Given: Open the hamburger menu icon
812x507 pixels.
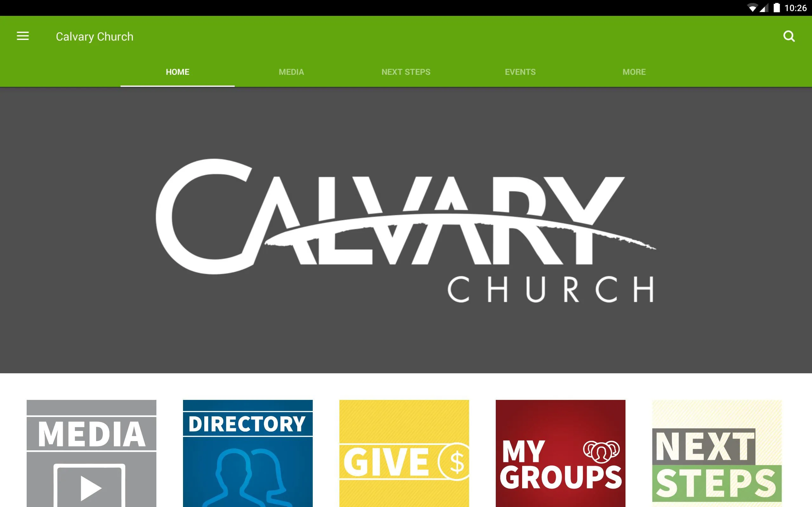Looking at the screenshot, I should tap(22, 36).
